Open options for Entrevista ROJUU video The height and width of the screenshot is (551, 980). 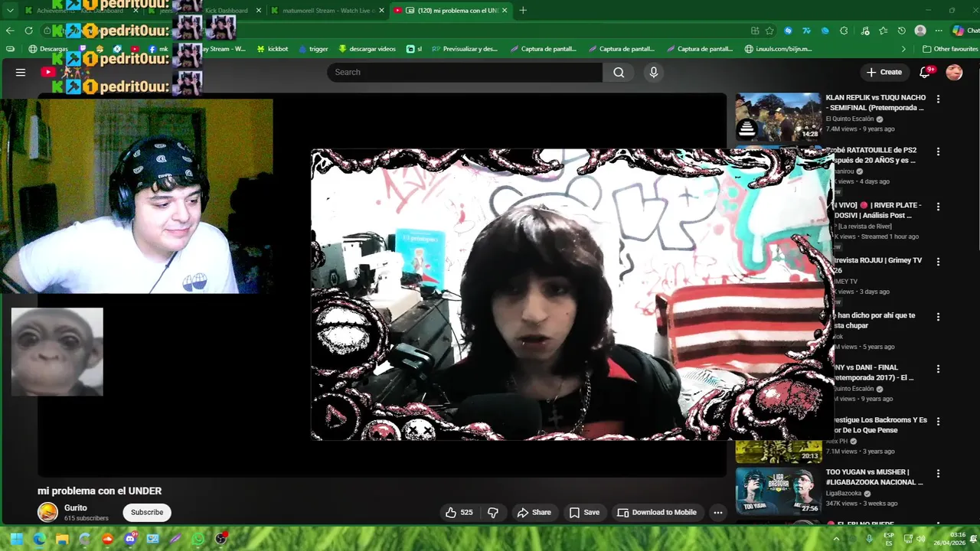pos(938,262)
